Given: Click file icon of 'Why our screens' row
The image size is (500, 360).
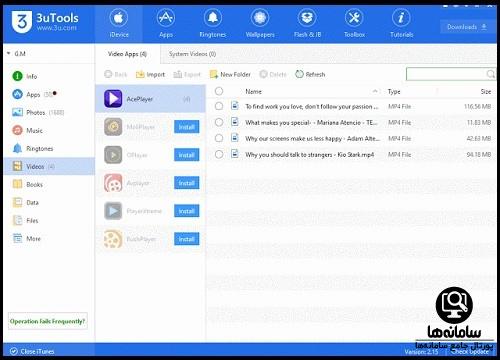Looking at the screenshot, I should (x=235, y=138).
